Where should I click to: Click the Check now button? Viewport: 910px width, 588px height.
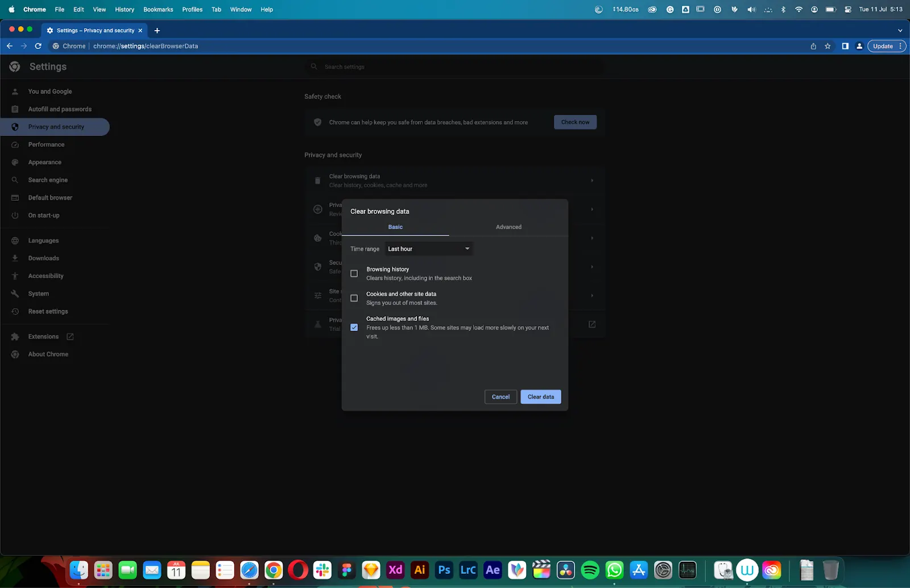[575, 122]
